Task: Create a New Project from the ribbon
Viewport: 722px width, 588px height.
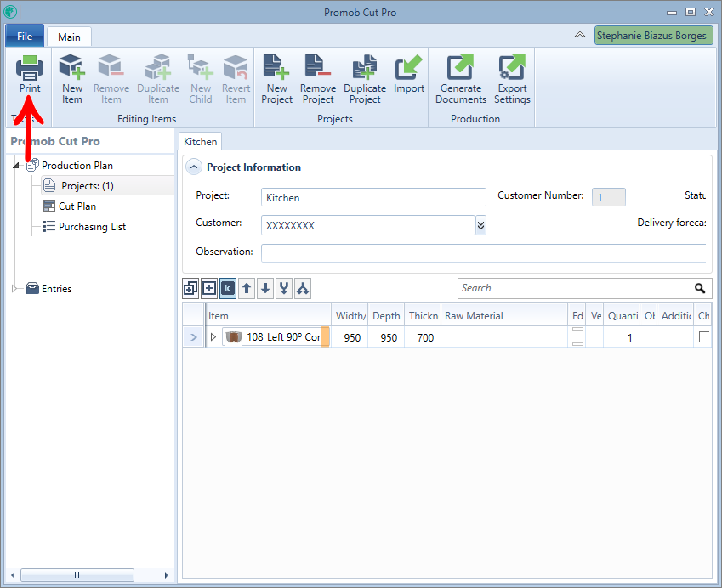Action: (x=276, y=79)
